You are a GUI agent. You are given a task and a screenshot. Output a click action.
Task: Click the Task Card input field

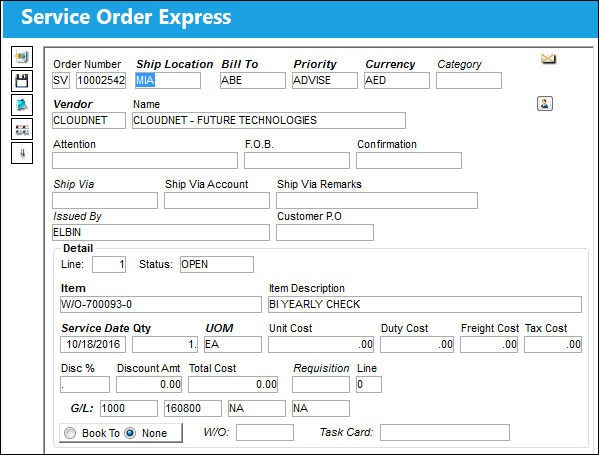pyautogui.click(x=445, y=432)
